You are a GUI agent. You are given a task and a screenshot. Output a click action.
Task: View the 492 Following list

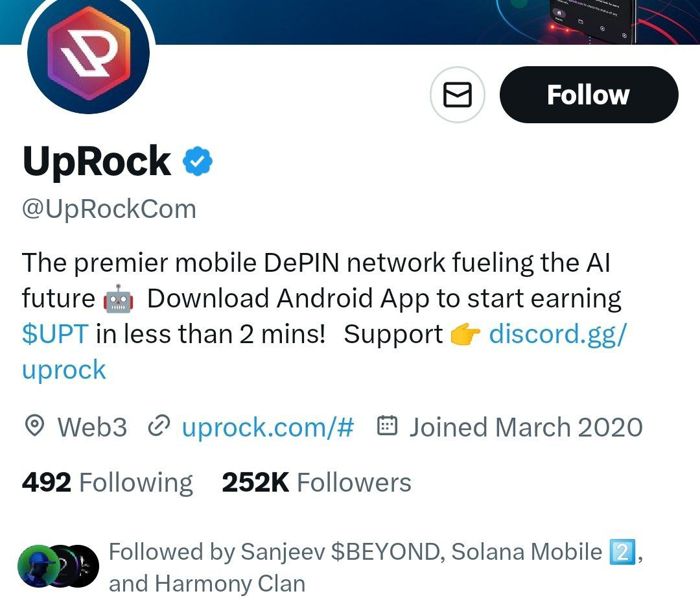[x=107, y=483]
